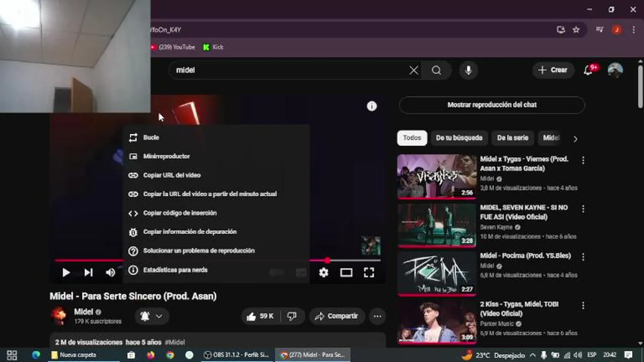Open more actions ellipsis below video
This screenshot has height=362, width=644.
377,316
